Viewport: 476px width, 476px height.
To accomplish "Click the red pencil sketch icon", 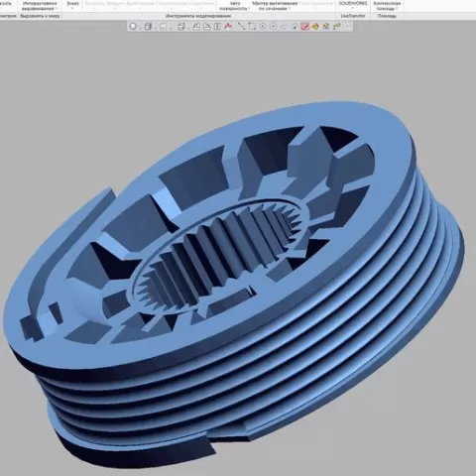I will (305, 27).
